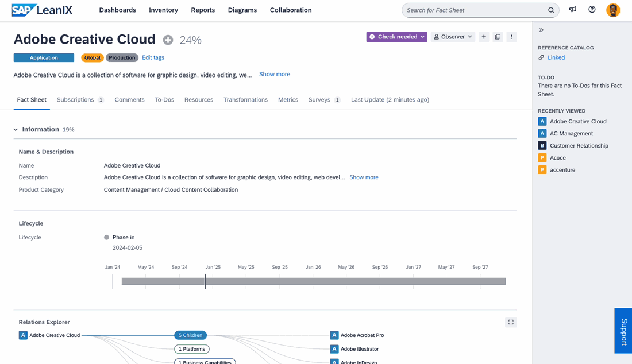
Task: Open the Reports menu
Action: [x=203, y=10]
